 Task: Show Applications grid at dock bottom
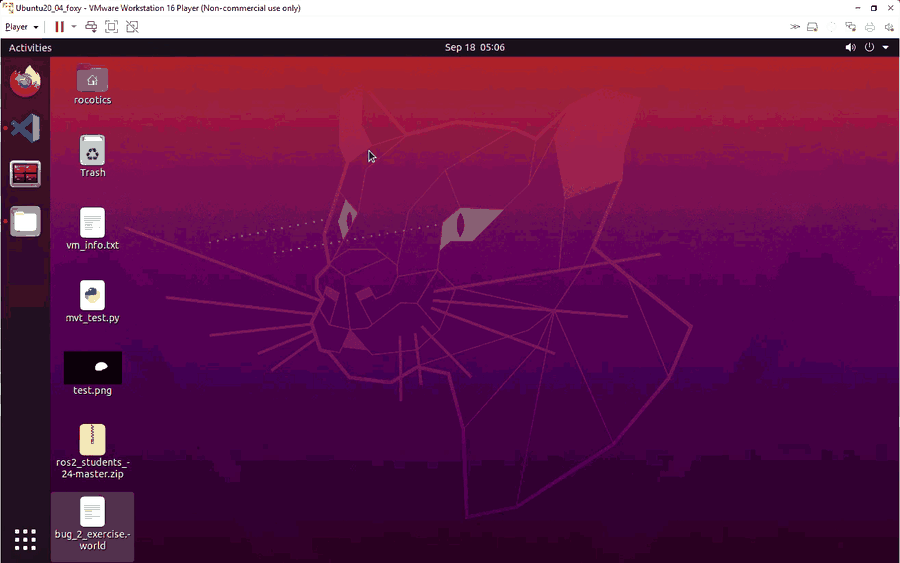25,539
